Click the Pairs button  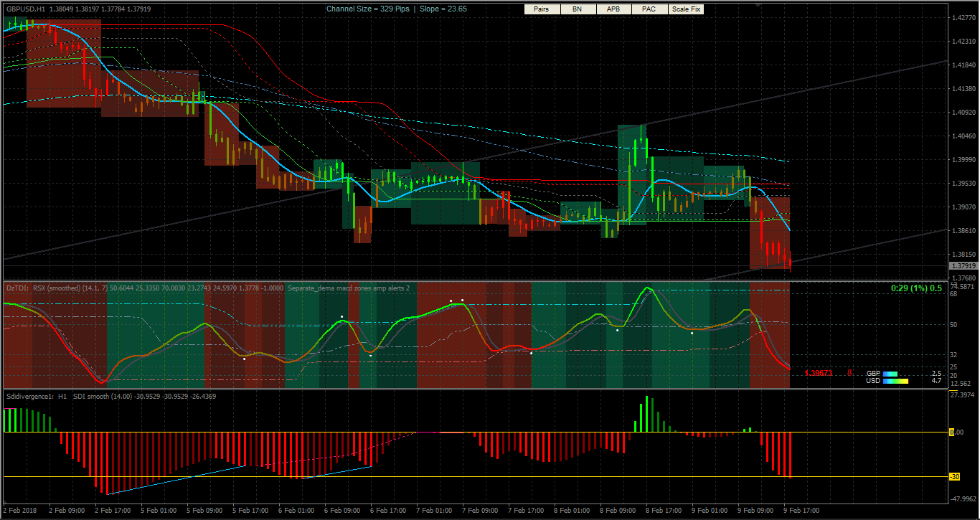[x=542, y=9]
